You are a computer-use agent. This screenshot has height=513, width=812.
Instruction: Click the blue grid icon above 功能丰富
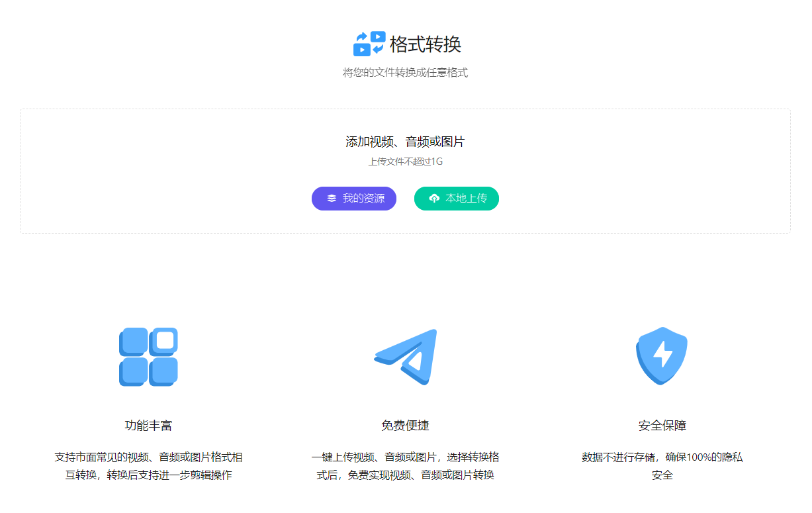tap(147, 357)
